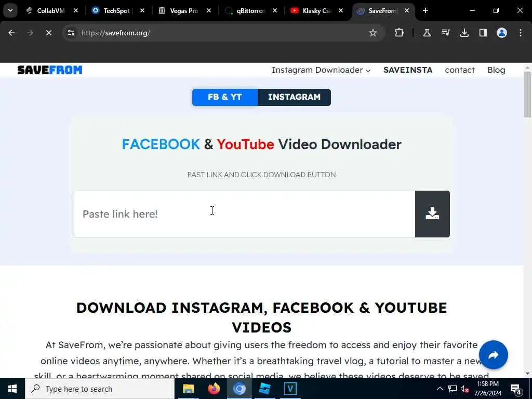This screenshot has width=532, height=399.
Task: Open the notification center icon
Action: (516, 389)
